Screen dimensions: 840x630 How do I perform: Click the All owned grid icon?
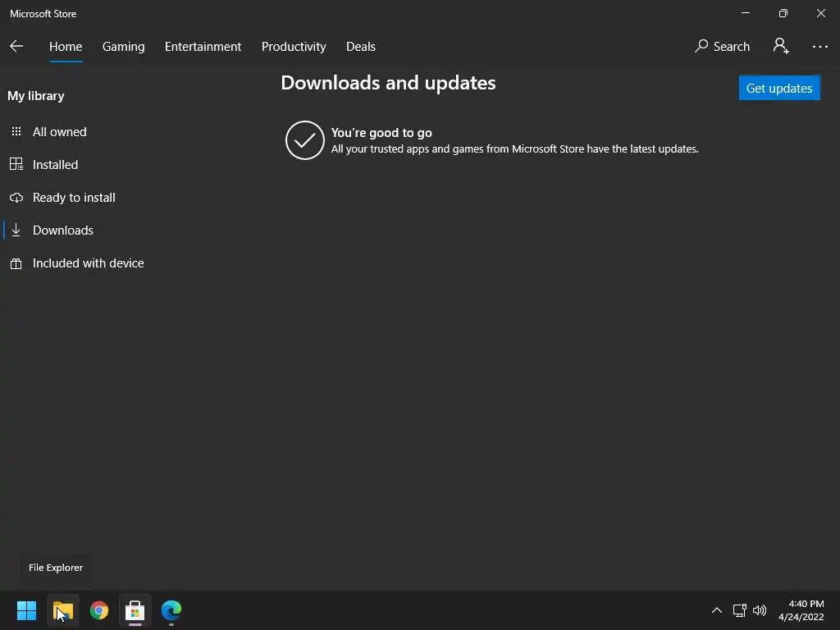click(16, 131)
